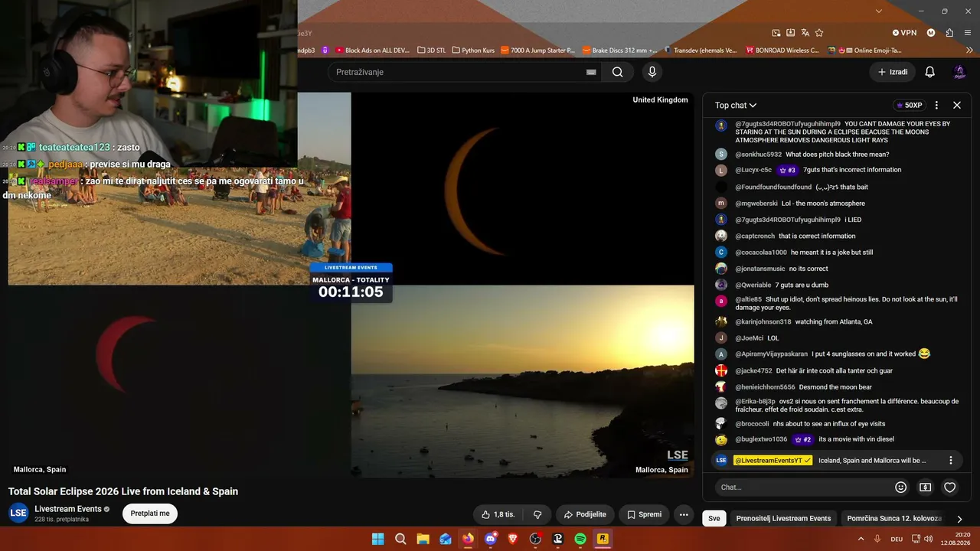Click the Spremi save button
Viewport: 980px width, 551px height.
[644, 514]
